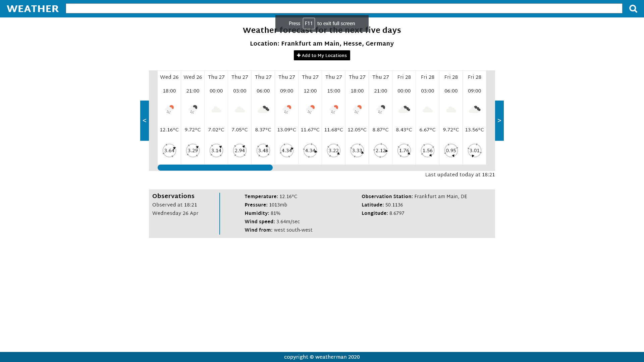
Task: Click the 13.09°C temperature value
Action: pyautogui.click(x=287, y=130)
